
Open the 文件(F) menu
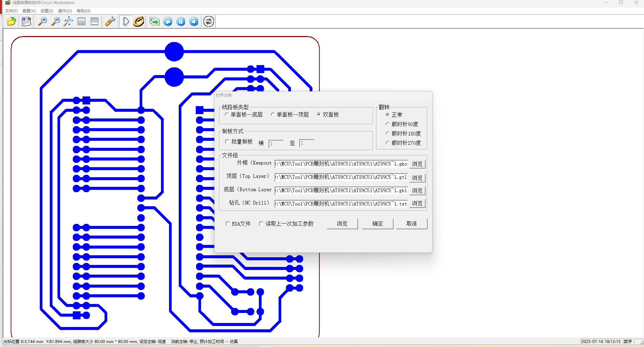coord(11,11)
